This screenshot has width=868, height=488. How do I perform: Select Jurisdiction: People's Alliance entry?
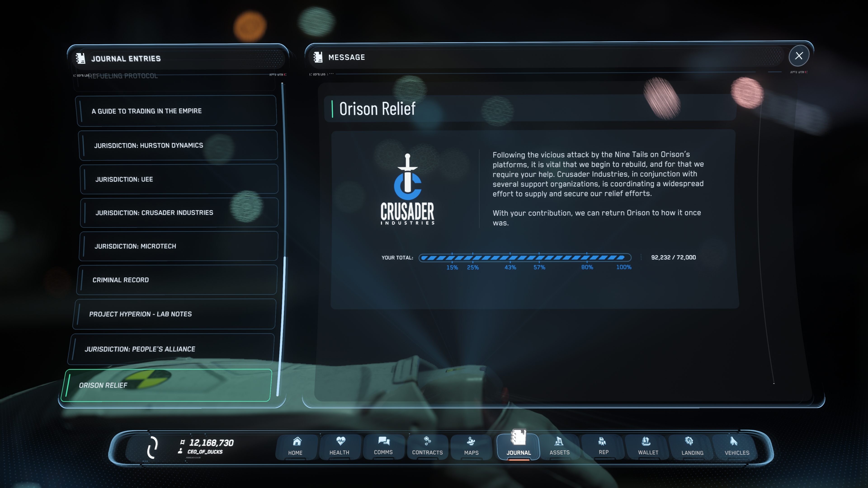point(171,349)
